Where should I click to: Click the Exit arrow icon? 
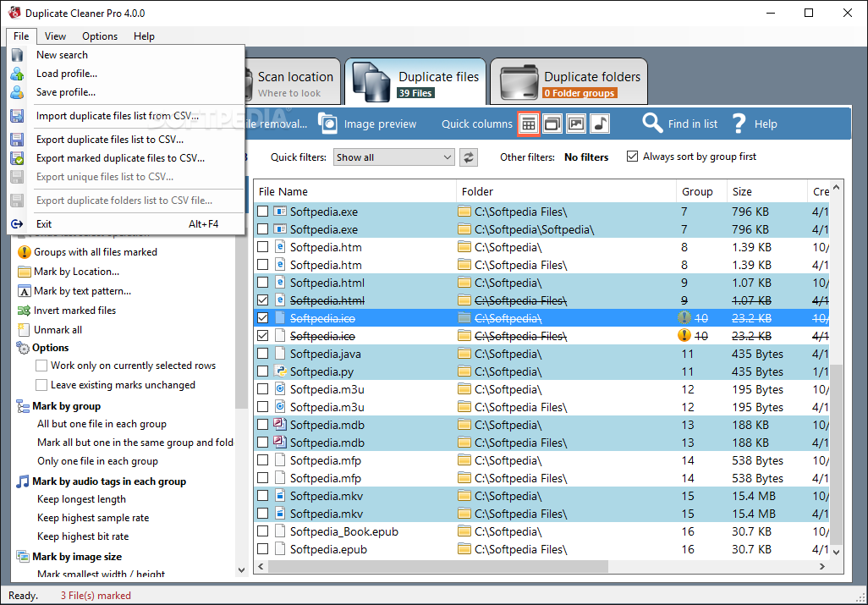(x=17, y=224)
